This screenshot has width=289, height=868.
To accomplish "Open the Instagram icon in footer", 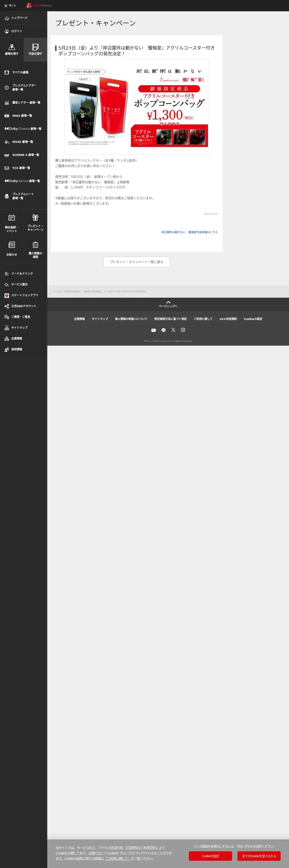I will point(183,330).
